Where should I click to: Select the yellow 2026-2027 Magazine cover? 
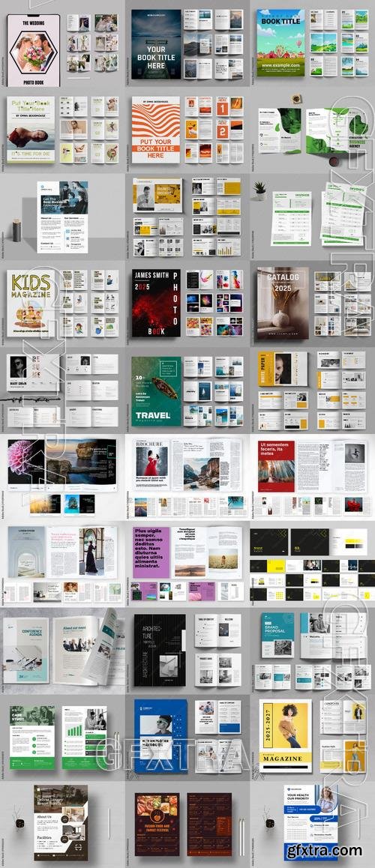pyautogui.click(x=285, y=735)
